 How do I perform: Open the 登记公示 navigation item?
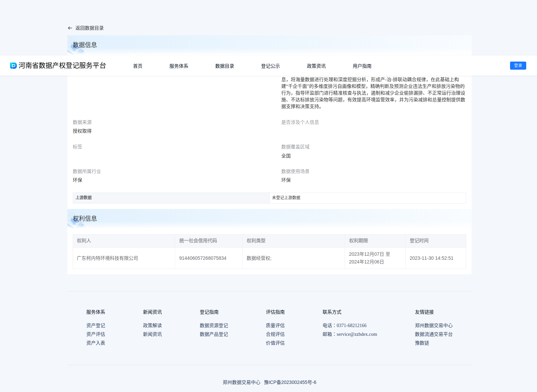(x=271, y=66)
